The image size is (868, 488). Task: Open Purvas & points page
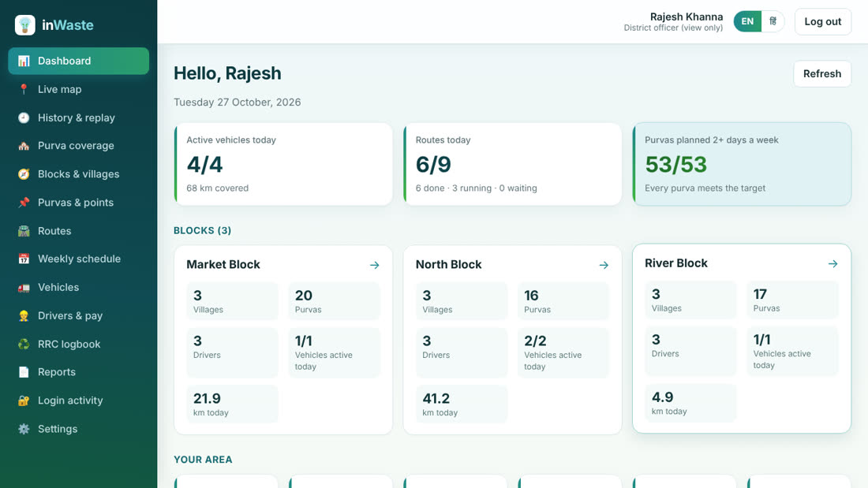click(79, 203)
